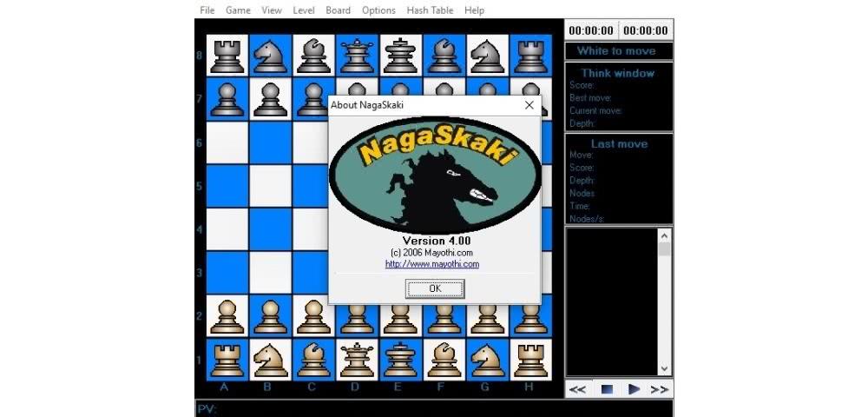Open the Hash Table menu

click(431, 10)
